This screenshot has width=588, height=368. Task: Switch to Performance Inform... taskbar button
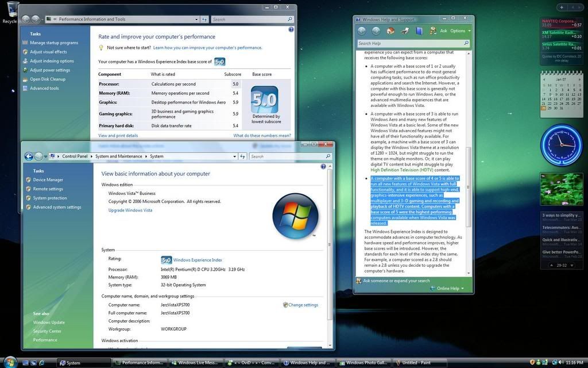point(140,363)
